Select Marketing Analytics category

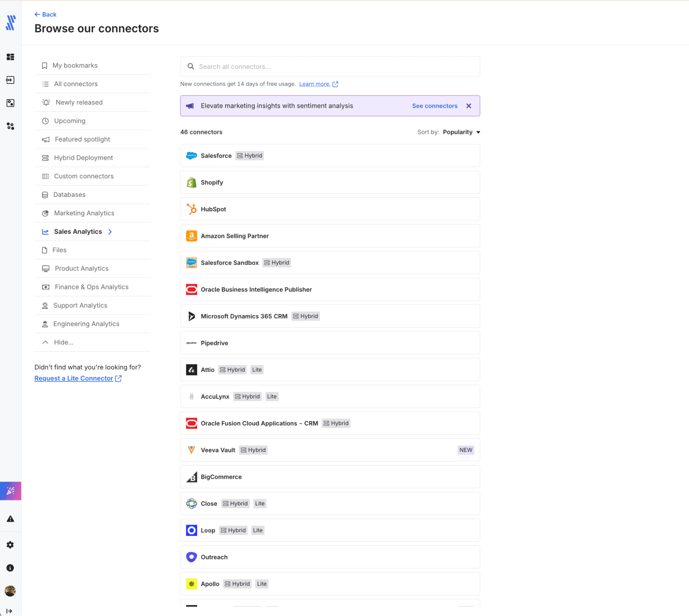[x=84, y=213]
